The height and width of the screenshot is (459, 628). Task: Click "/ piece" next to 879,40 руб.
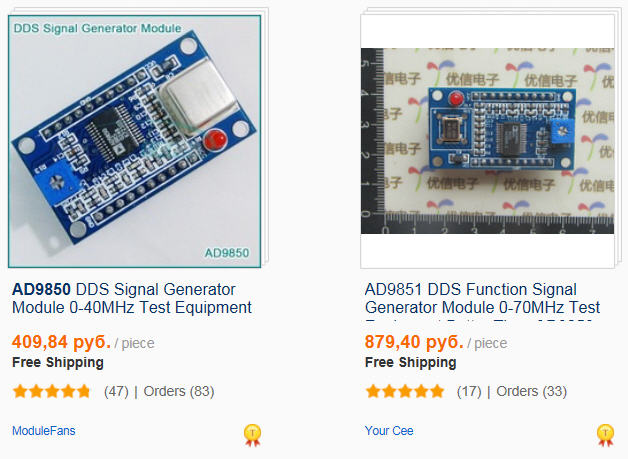click(x=488, y=343)
